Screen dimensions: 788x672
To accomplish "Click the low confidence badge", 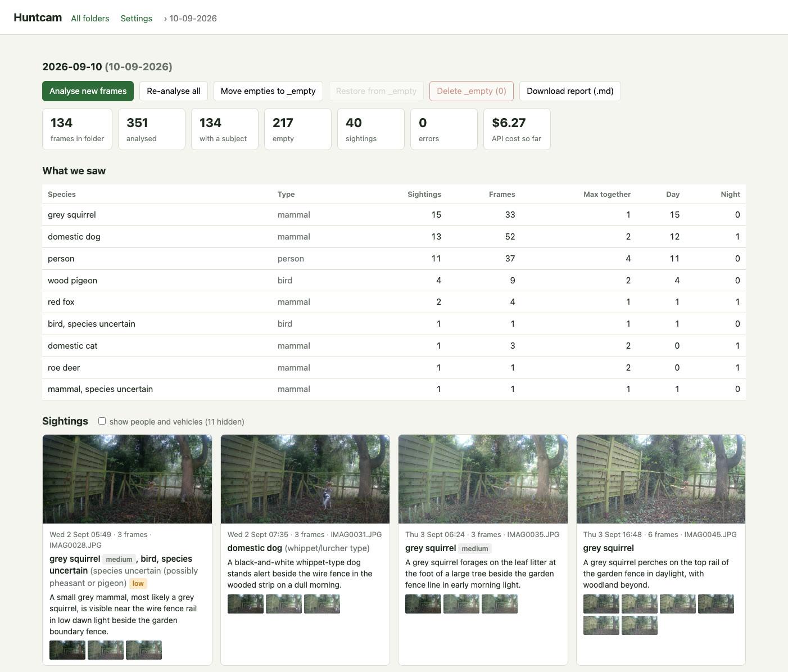I will point(138,584).
